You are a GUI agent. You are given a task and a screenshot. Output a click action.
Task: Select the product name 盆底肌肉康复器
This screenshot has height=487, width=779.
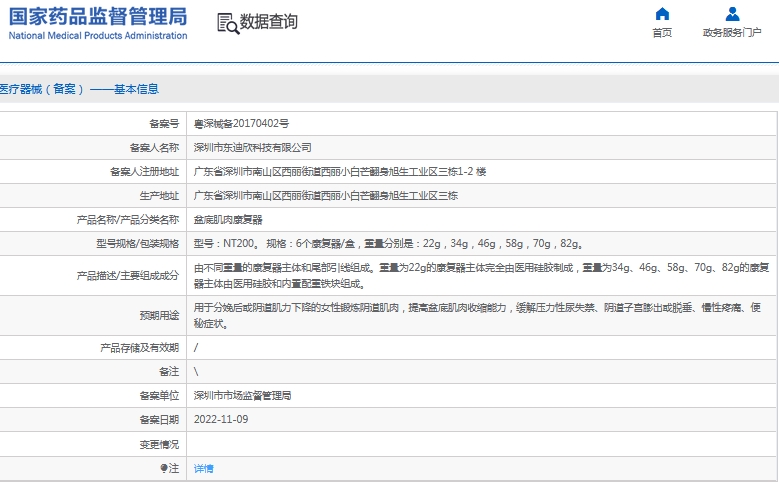click(228, 220)
